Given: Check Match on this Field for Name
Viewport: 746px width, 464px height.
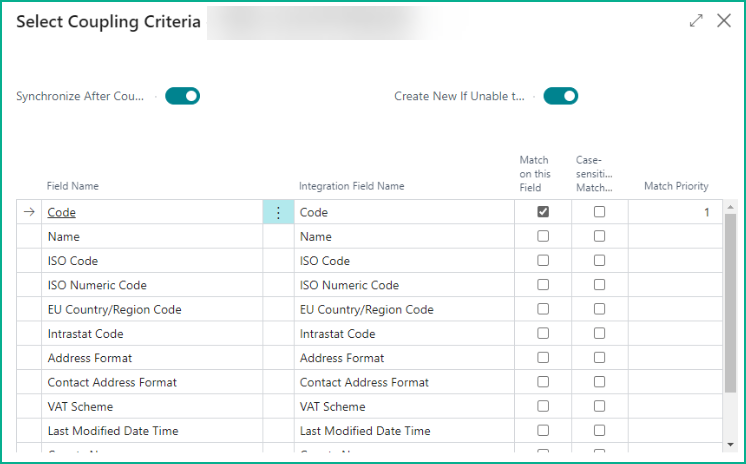Looking at the screenshot, I should coord(543,236).
